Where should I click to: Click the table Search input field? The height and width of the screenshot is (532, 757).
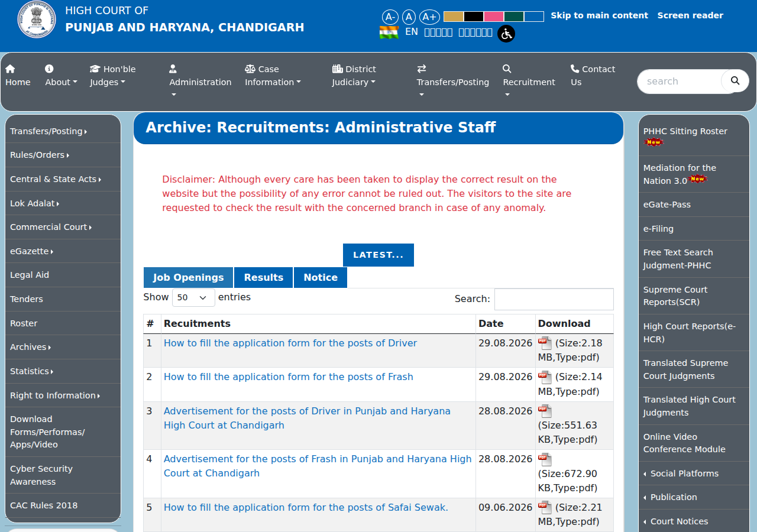[x=554, y=299]
